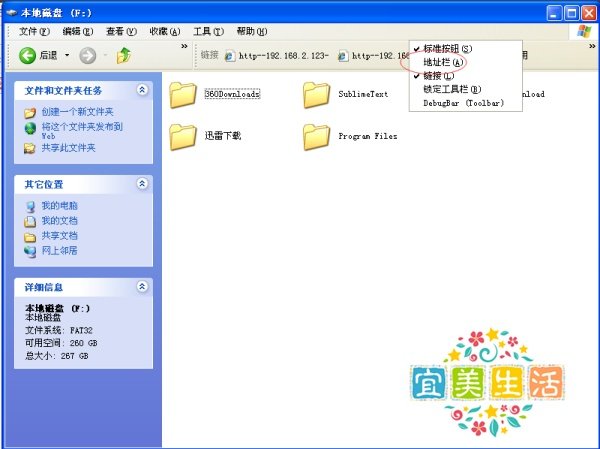Open the 文件(F) menu
The image size is (600, 449).
[34, 31]
